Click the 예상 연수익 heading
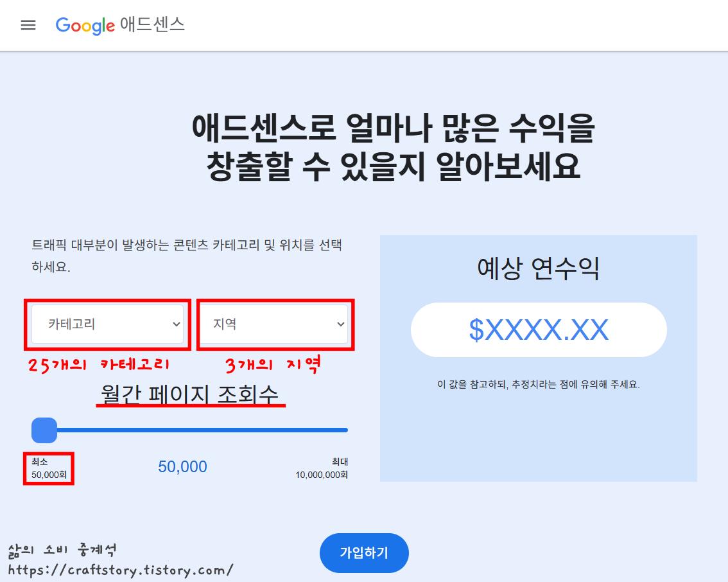Image resolution: width=728 pixels, height=582 pixels. [x=539, y=268]
